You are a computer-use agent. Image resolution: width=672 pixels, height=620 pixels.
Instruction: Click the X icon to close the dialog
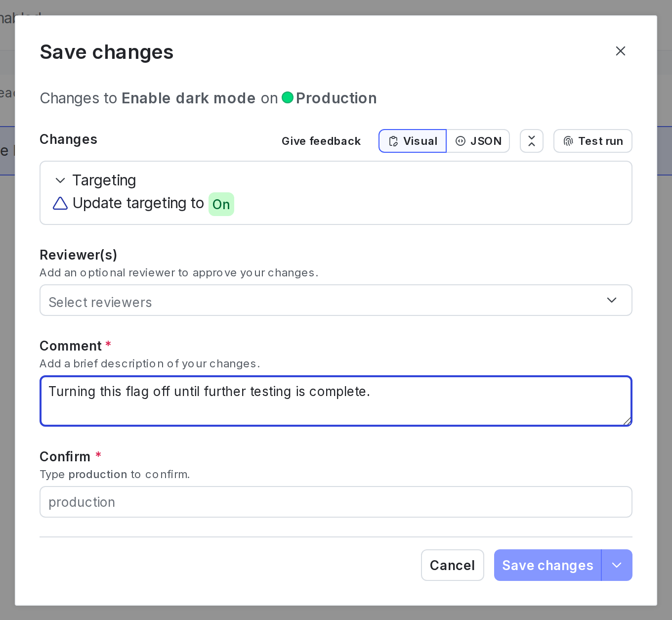coord(621,51)
